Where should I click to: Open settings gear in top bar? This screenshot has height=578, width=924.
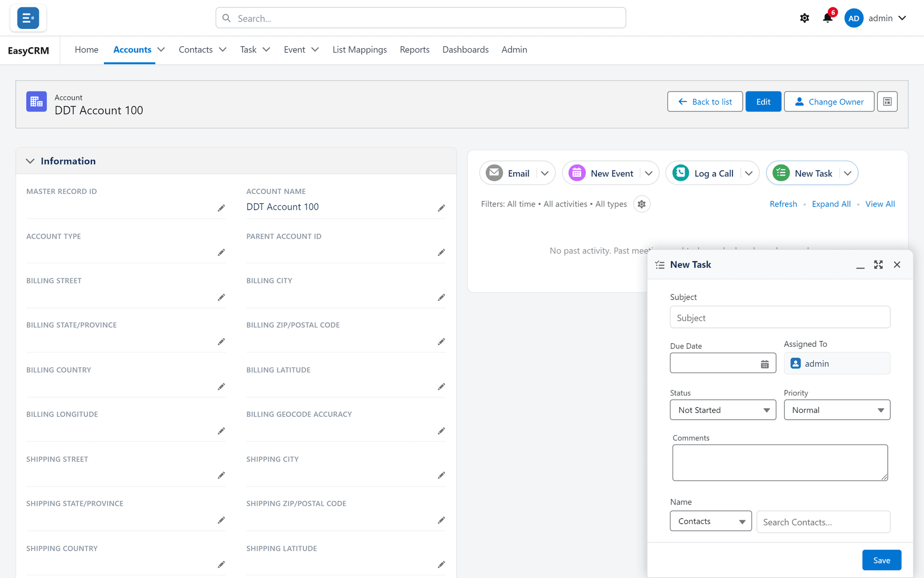804,18
